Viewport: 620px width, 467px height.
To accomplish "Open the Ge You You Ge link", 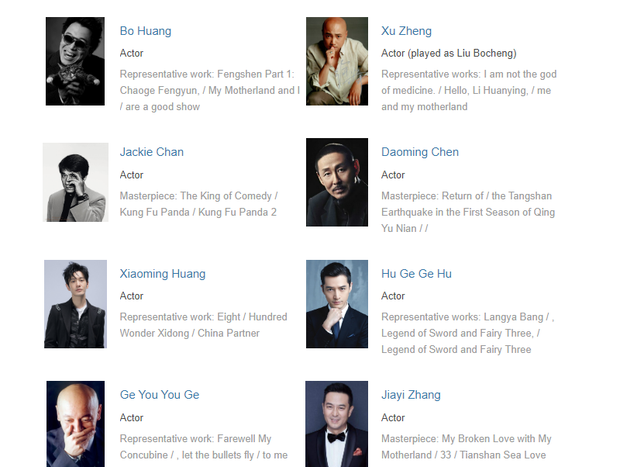I will tap(159, 395).
